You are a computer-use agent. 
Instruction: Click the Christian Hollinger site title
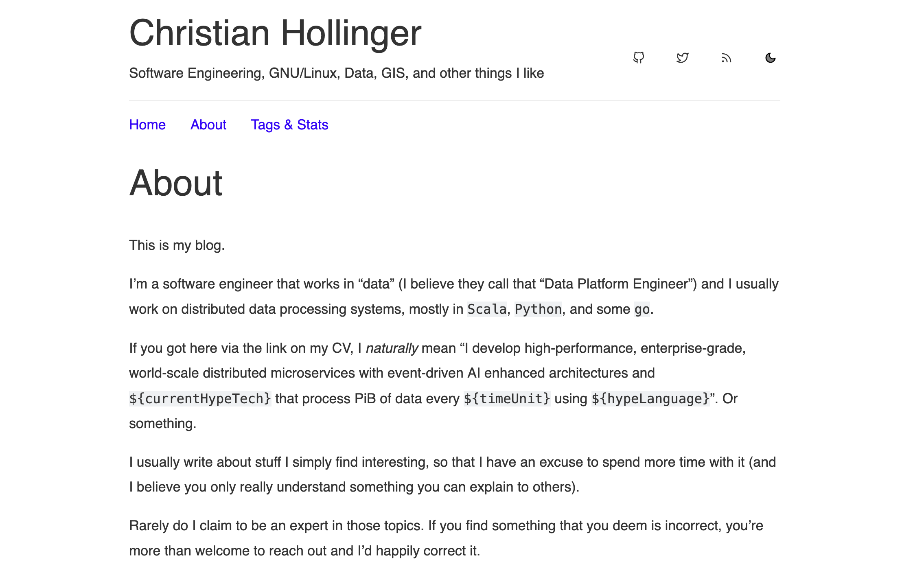(275, 33)
